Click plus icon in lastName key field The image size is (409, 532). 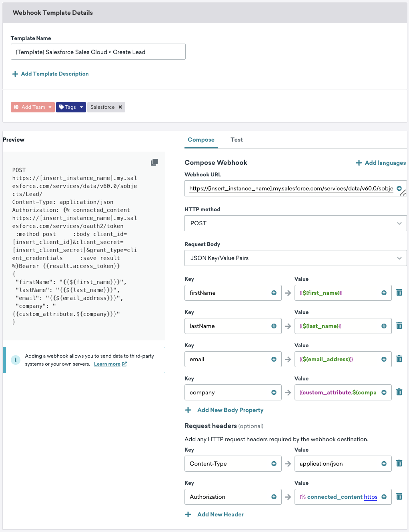click(274, 326)
